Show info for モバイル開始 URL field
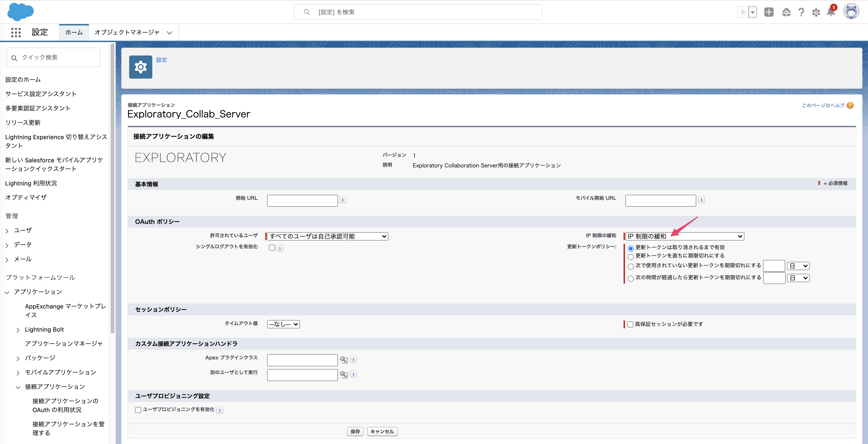868x444 pixels. (702, 200)
